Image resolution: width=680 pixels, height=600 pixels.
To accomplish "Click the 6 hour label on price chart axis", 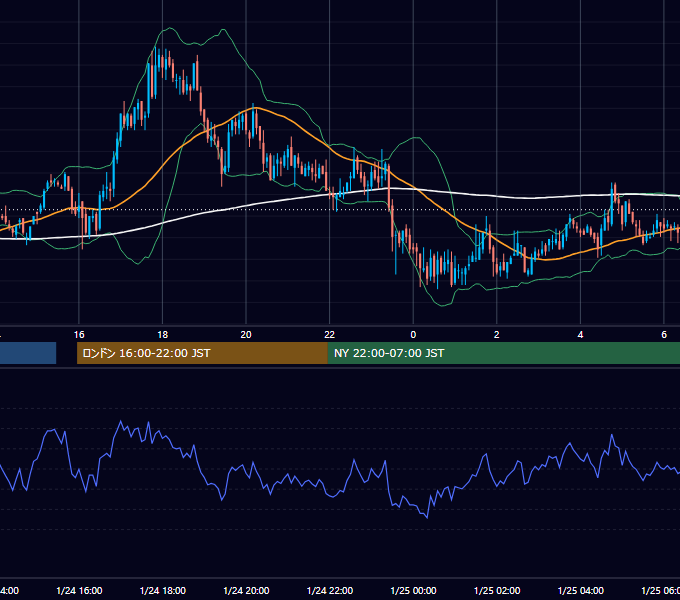I will click(x=664, y=335).
